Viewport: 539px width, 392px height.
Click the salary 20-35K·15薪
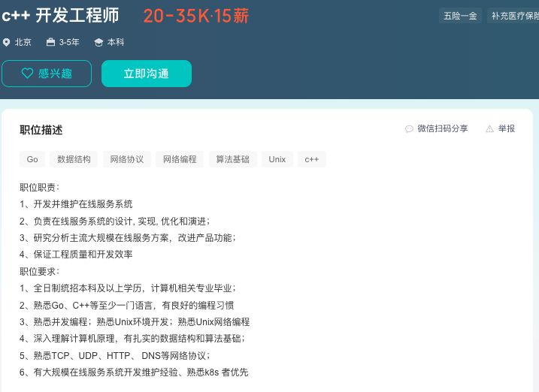click(x=196, y=16)
